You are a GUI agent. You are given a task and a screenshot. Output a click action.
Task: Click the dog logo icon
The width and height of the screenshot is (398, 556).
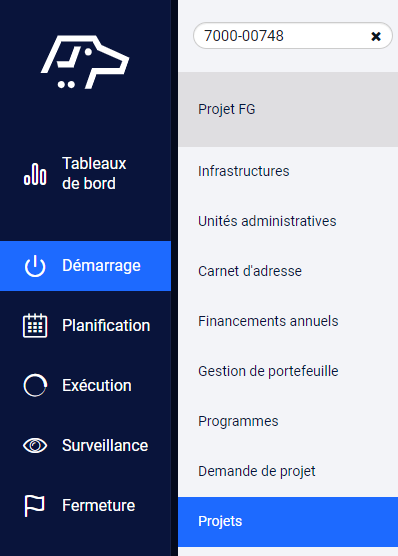pyautogui.click(x=85, y=62)
